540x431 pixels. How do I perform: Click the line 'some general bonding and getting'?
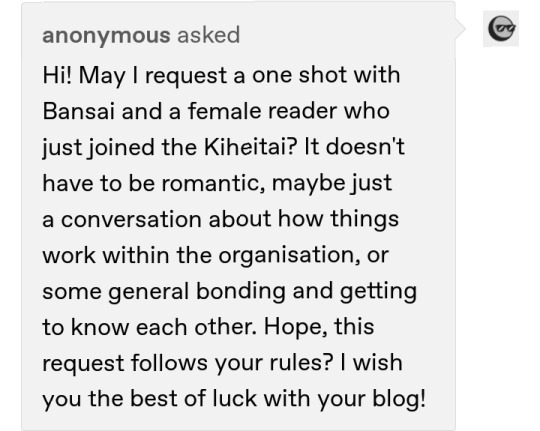coord(230,291)
